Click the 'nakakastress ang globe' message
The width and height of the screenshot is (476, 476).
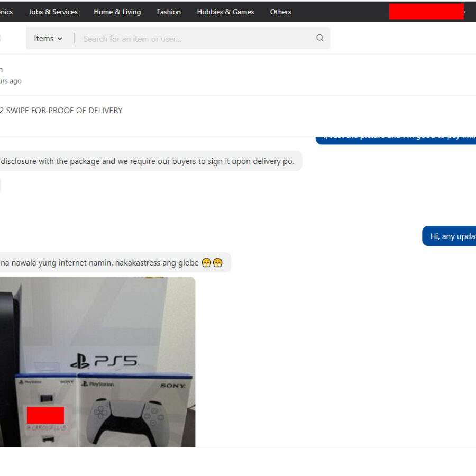point(115,262)
